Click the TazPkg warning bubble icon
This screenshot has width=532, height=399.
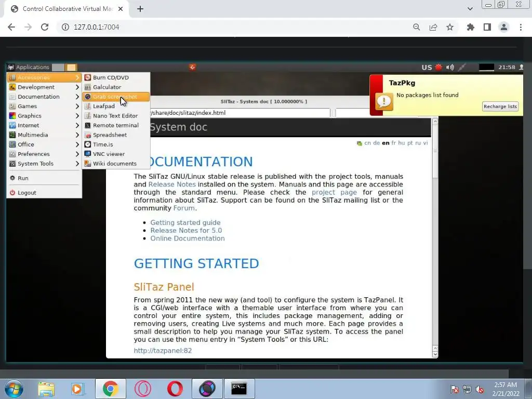click(384, 101)
